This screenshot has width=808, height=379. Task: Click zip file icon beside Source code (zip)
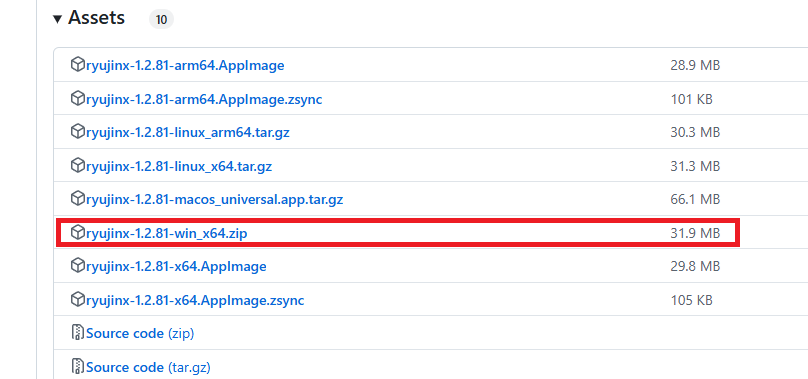pyautogui.click(x=77, y=333)
